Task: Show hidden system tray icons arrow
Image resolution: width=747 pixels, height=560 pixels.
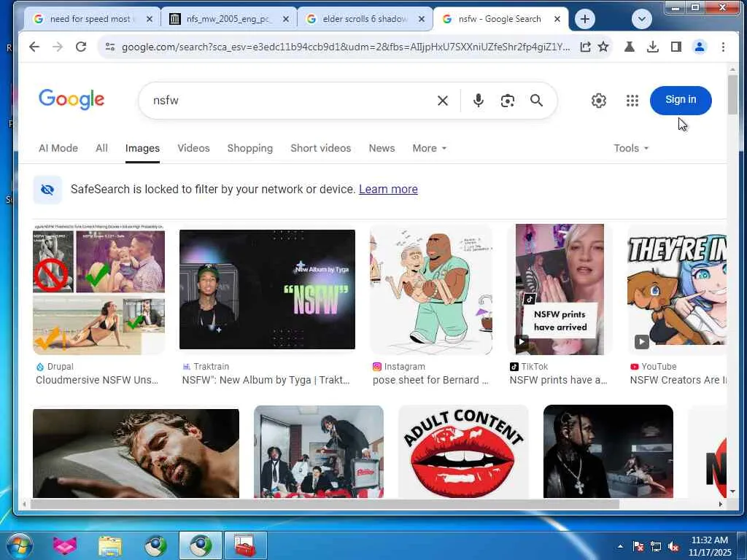Action: (620, 546)
